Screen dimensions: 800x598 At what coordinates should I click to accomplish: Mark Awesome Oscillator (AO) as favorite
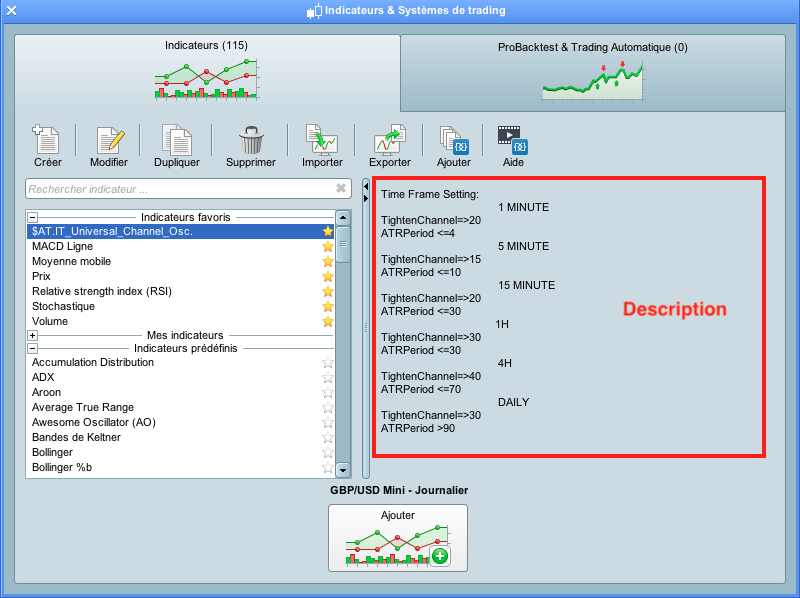328,422
